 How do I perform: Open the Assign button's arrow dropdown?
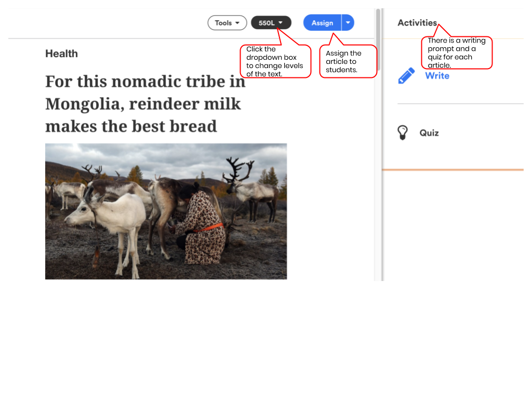click(x=348, y=23)
